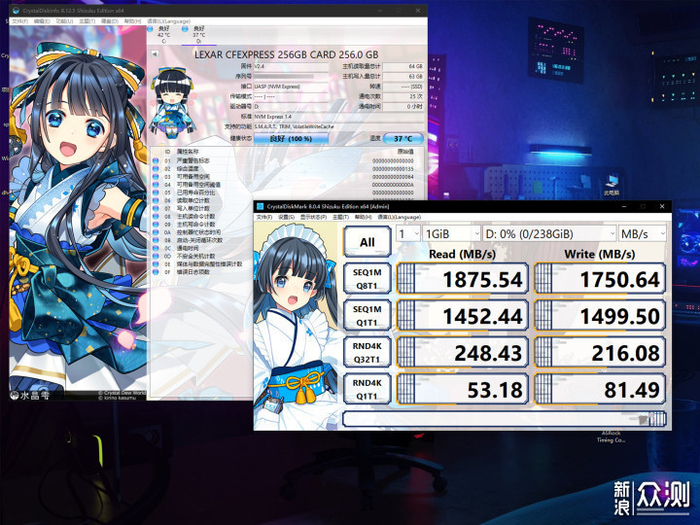The image size is (700, 525).
Task: Click the RND4K Q32T1 read result 248.43
Action: pyautogui.click(x=462, y=353)
